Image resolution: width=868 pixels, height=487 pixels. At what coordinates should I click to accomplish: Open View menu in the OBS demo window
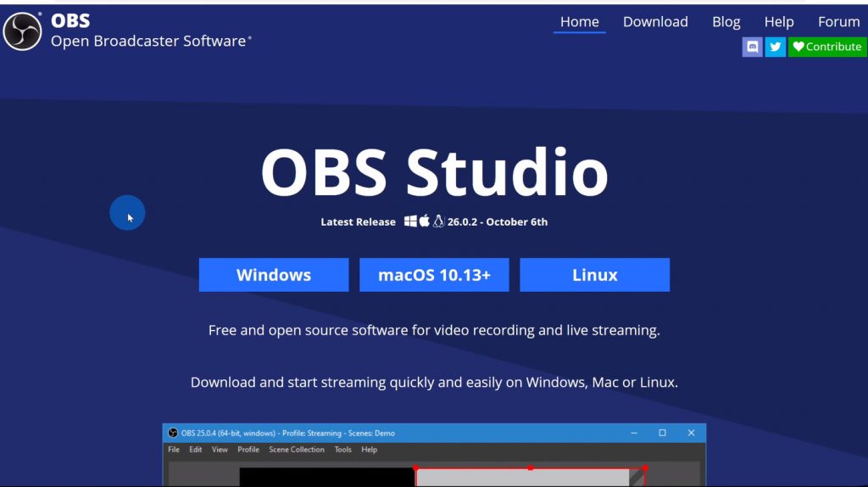point(220,450)
